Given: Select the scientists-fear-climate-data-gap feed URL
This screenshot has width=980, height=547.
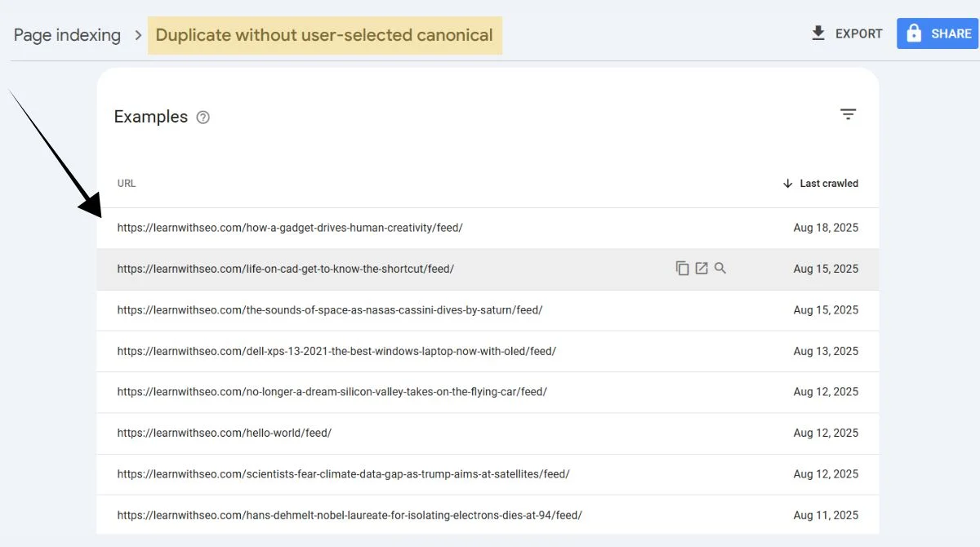Looking at the screenshot, I should click(343, 474).
